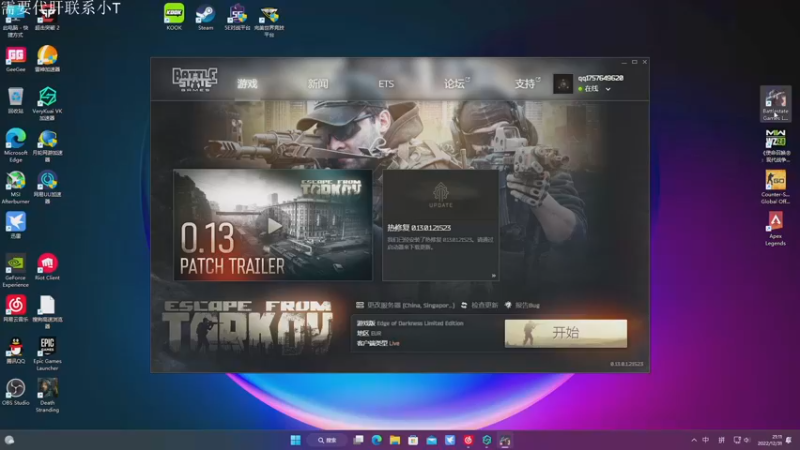Viewport: 800px width, 450px height.
Task: Play the 0.13 Patch Trailer video
Action: [x=274, y=226]
